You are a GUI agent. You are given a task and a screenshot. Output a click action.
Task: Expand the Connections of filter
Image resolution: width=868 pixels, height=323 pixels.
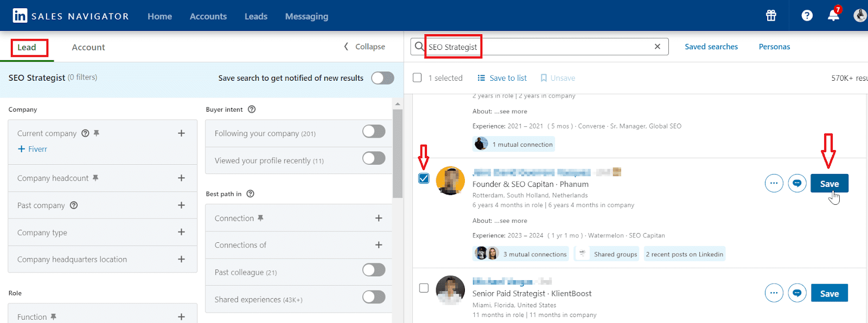pos(379,245)
